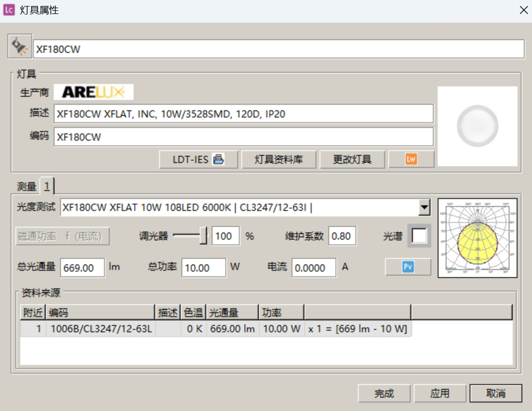Click the ARELUX manufacturer logo

93,92
